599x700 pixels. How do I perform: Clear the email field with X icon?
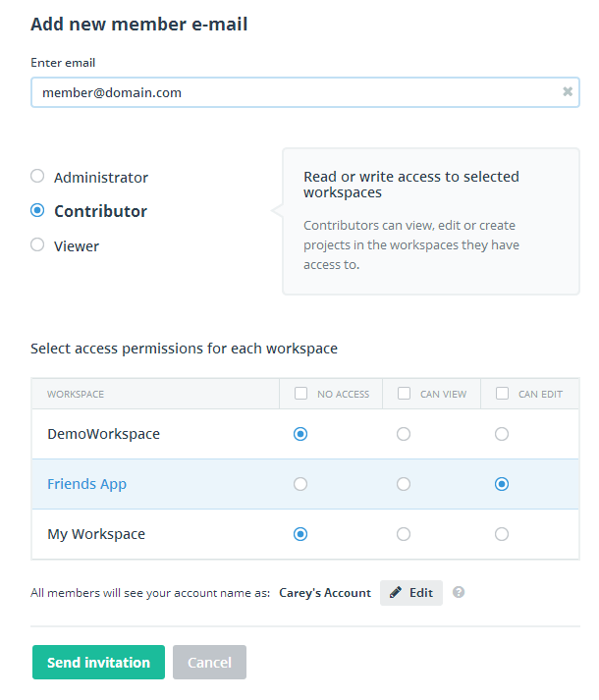[568, 91]
